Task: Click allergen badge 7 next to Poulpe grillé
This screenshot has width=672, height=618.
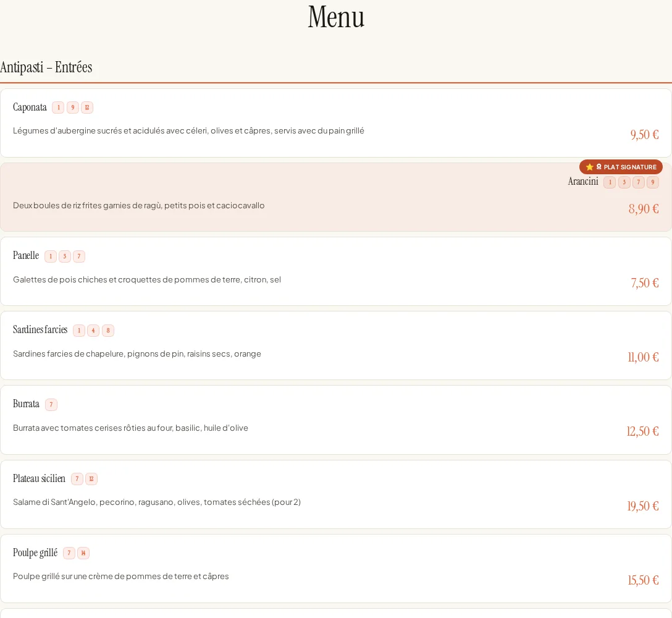Action: pos(69,553)
